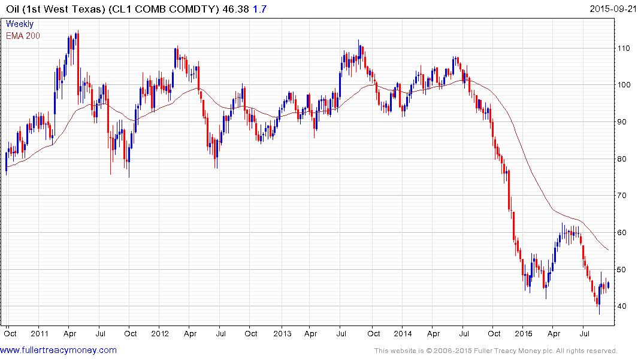Click the 40 price axis label
This screenshot has width=644, height=359.
[622, 306]
